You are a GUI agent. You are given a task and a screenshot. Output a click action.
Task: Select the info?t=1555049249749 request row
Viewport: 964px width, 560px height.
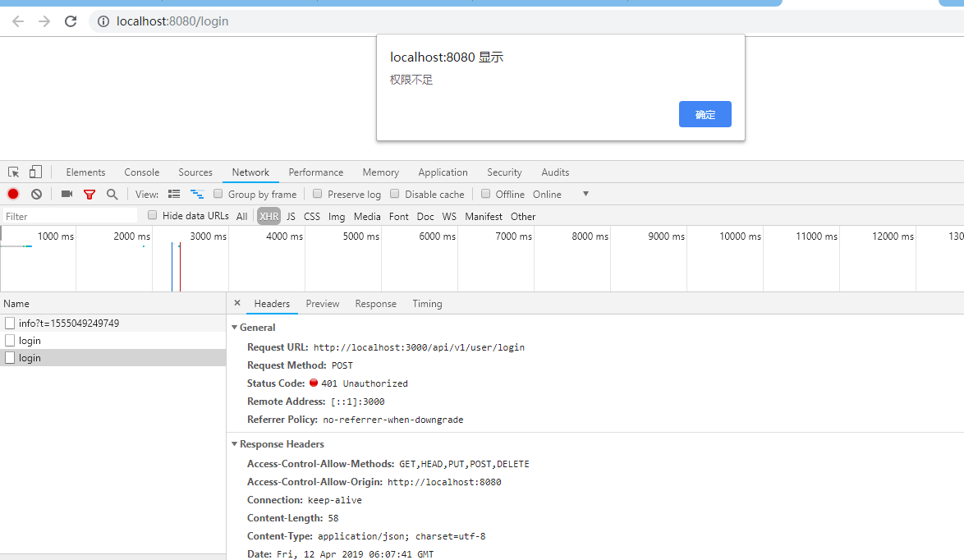[113, 324]
